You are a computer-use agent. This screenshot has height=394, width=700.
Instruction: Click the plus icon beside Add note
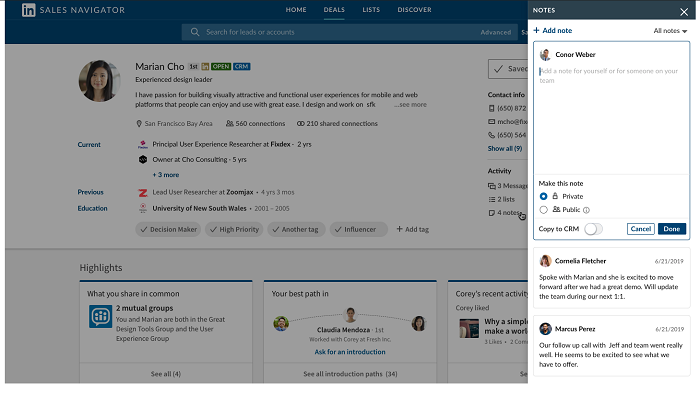pos(537,30)
